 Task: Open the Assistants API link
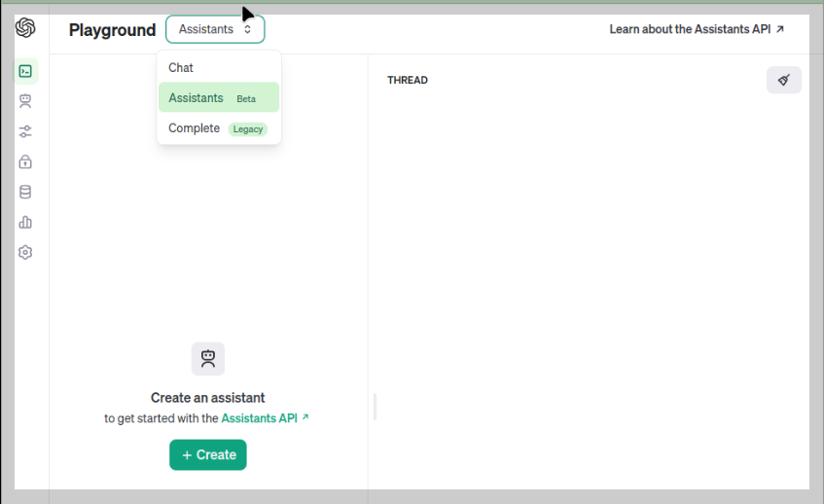(265, 418)
